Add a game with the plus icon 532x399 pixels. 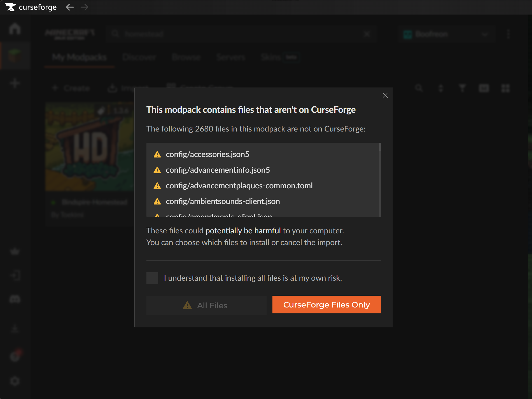pyautogui.click(x=15, y=83)
